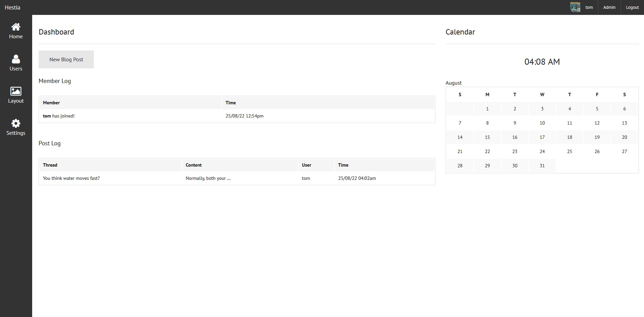Viewport: 644px width, 317px height.
Task: Click Logout in the top bar
Action: pos(632,7)
